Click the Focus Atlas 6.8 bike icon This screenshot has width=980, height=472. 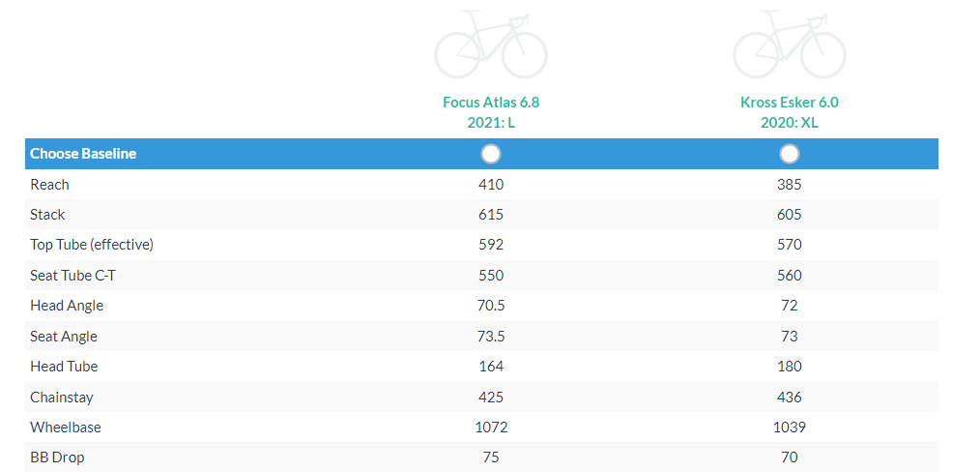pos(491,45)
